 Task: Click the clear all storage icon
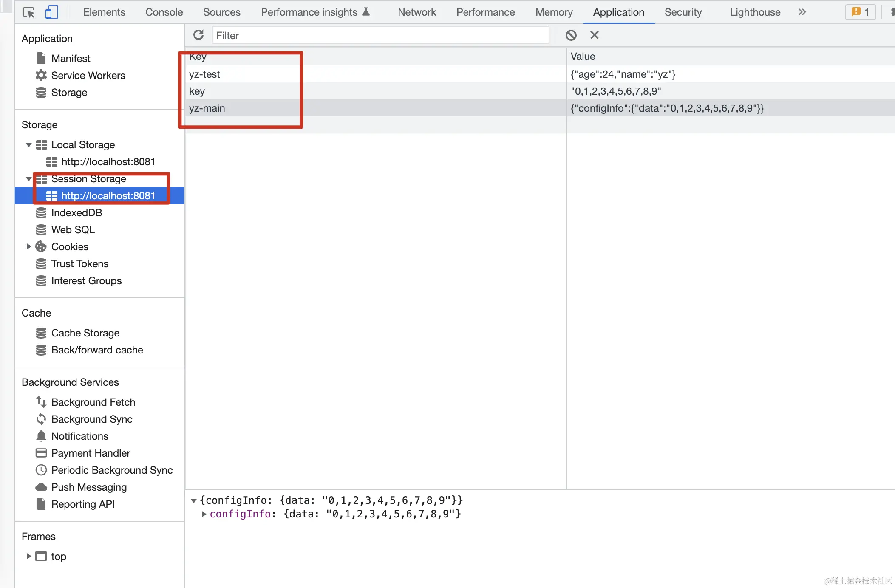tap(571, 35)
